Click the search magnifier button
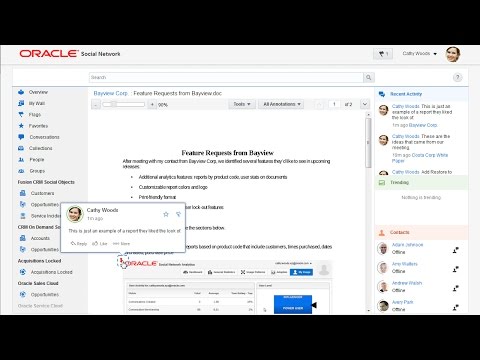 (368, 77)
